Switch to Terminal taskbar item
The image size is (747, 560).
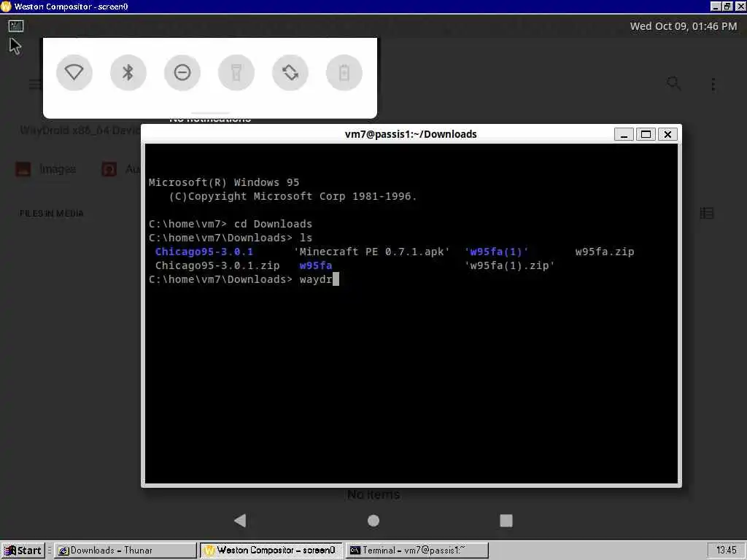pos(417,550)
